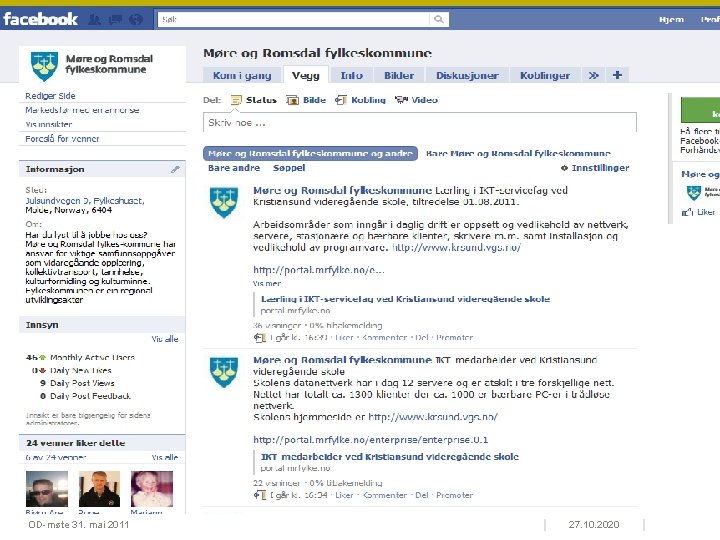Switch to the Info tab
Image resolution: width=720 pixels, height=540 pixels.
click(352, 75)
